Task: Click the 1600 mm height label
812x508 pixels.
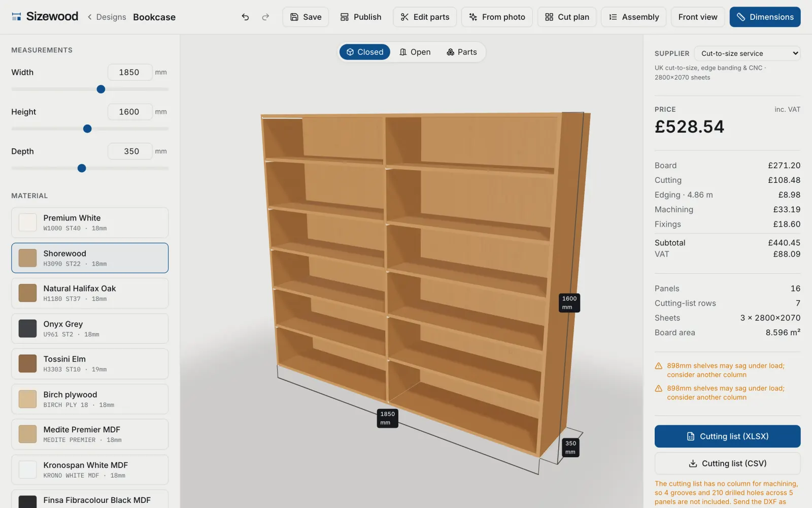Action: coord(569,303)
